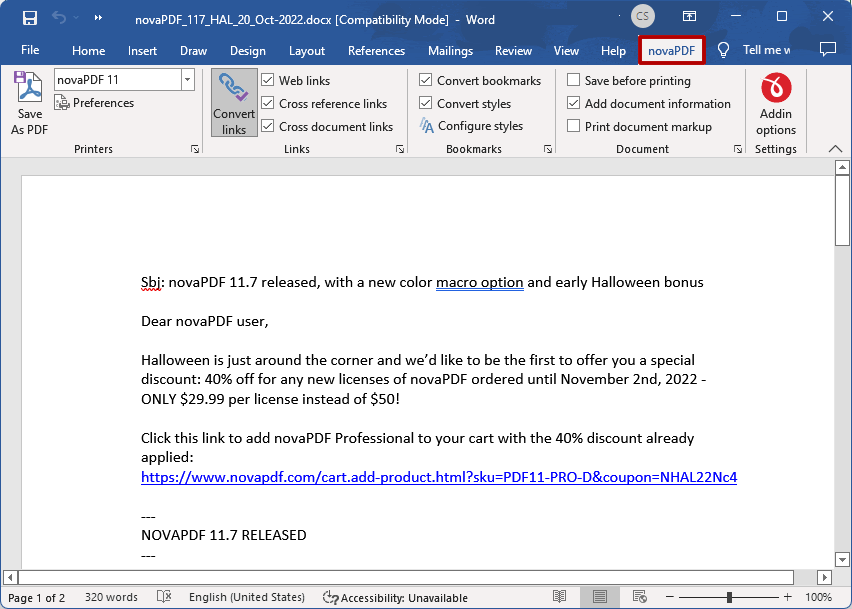
Task: Collapse the ribbon with the chevron
Action: tap(835, 149)
